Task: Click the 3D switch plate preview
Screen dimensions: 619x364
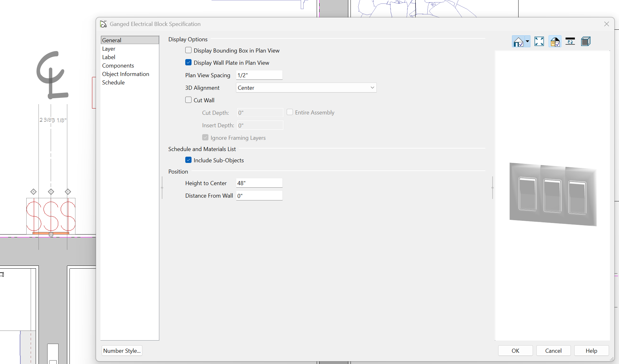Action: 553,195
